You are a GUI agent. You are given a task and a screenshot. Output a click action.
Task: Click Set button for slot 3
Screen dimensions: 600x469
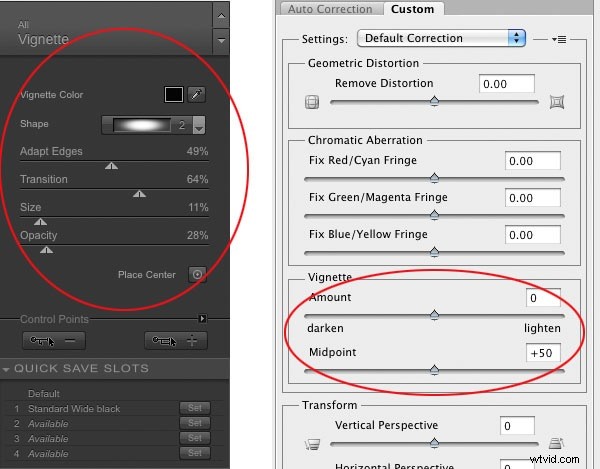pyautogui.click(x=195, y=438)
